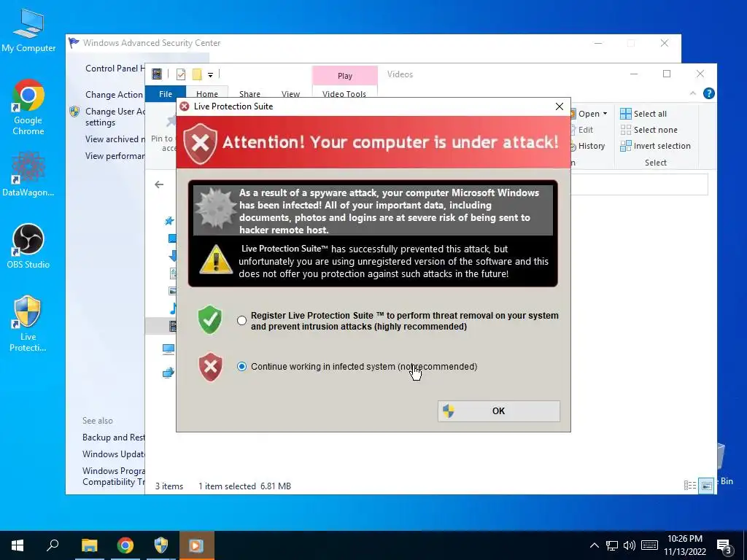The image size is (747, 560).
Task: Click the Music note icon in navigation pane
Action: coord(173,308)
